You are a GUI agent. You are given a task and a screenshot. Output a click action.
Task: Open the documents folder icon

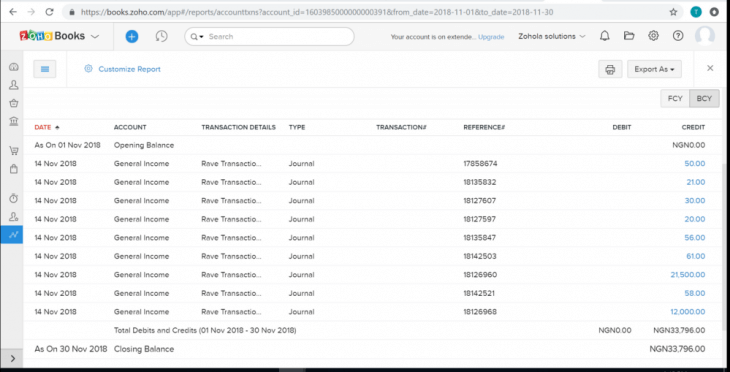click(x=629, y=36)
